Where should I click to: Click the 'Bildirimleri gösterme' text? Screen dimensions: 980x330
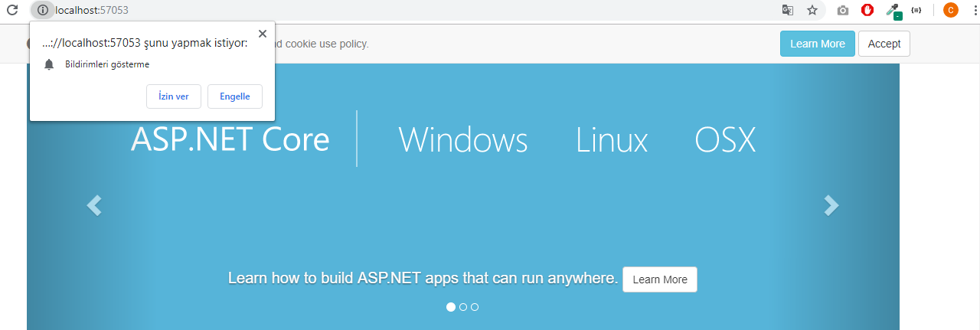tap(107, 65)
